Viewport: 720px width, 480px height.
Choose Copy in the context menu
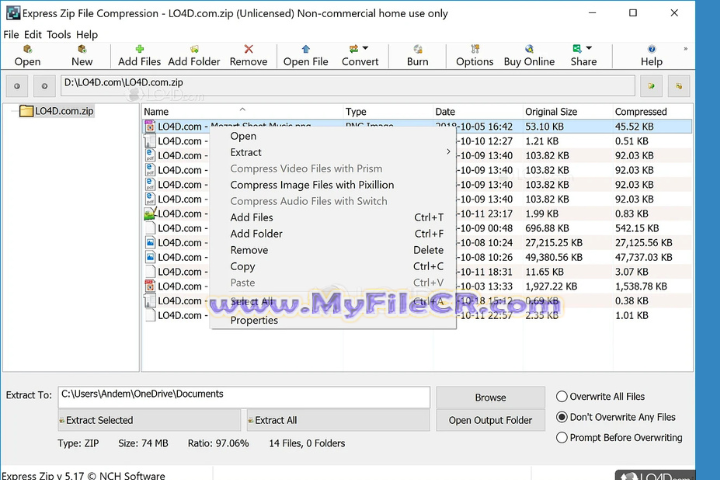click(333, 266)
